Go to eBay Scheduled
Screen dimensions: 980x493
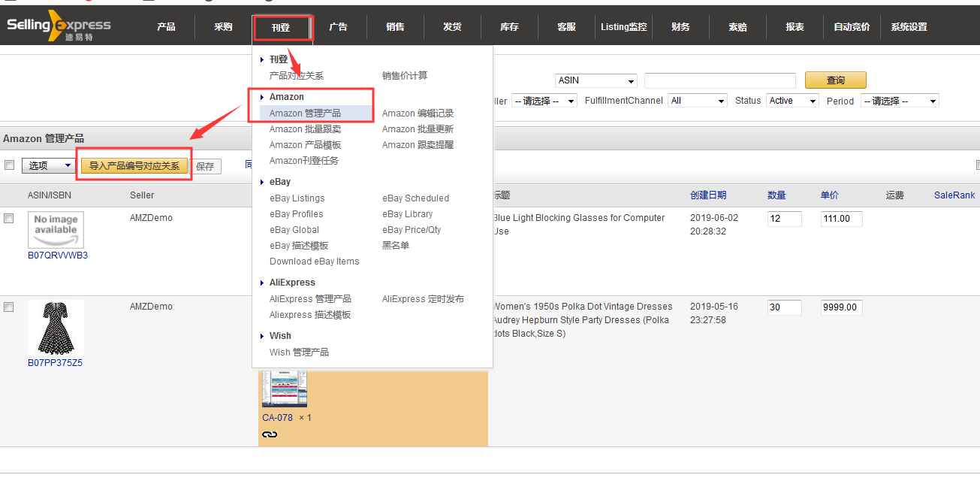(416, 198)
